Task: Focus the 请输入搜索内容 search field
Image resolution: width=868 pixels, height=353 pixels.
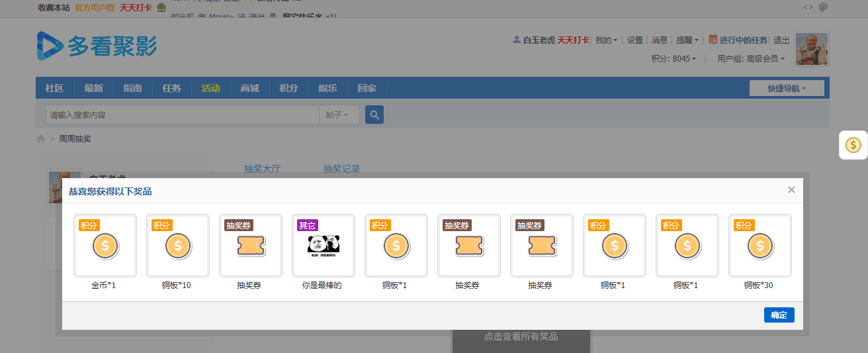Action: pyautogui.click(x=182, y=115)
